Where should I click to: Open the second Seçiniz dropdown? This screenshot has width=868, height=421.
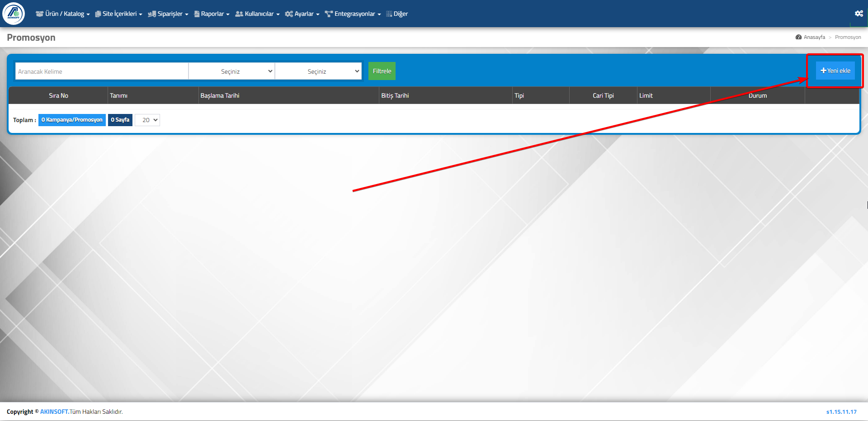pyautogui.click(x=318, y=71)
